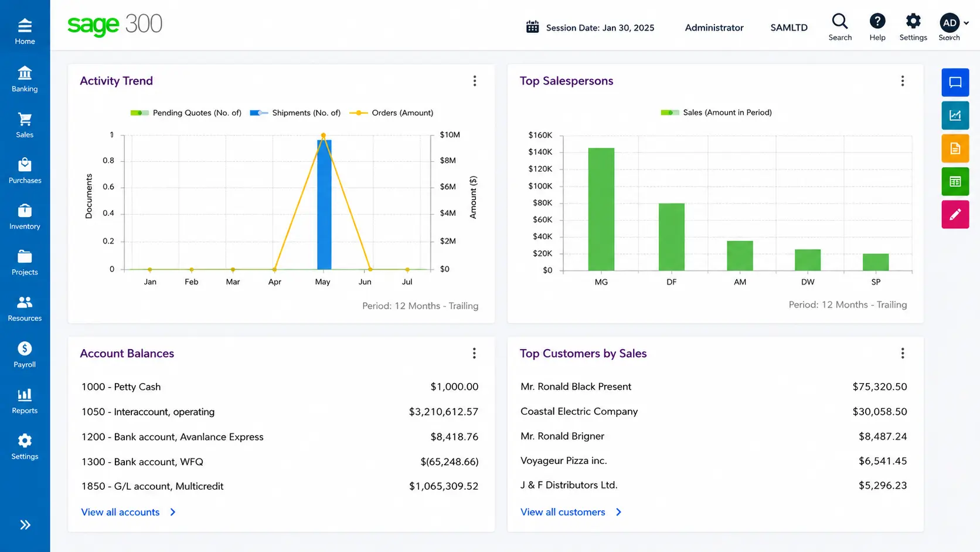This screenshot has width=980, height=552.
Task: Click the Sage 300 logo
Action: tap(115, 25)
